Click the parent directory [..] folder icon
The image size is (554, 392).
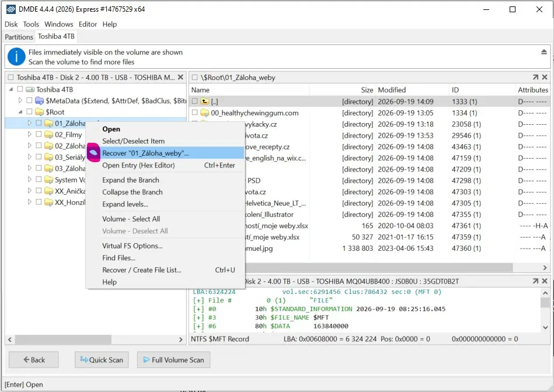point(204,101)
